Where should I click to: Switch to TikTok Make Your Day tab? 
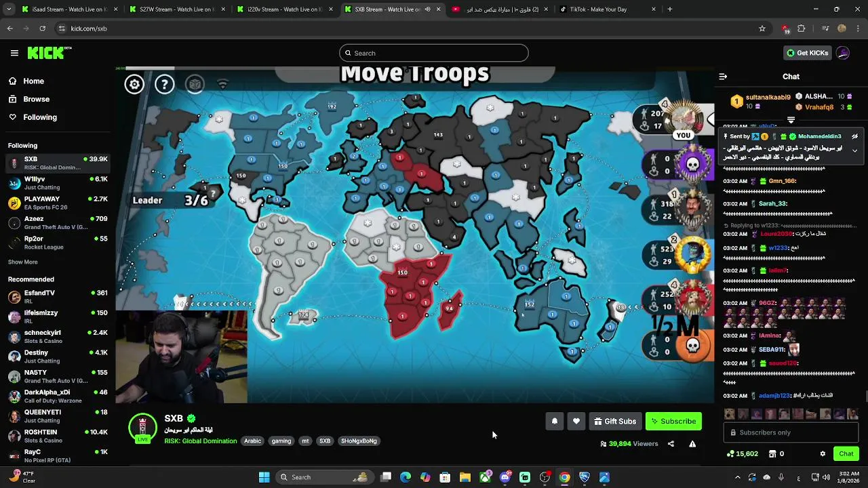point(607,9)
